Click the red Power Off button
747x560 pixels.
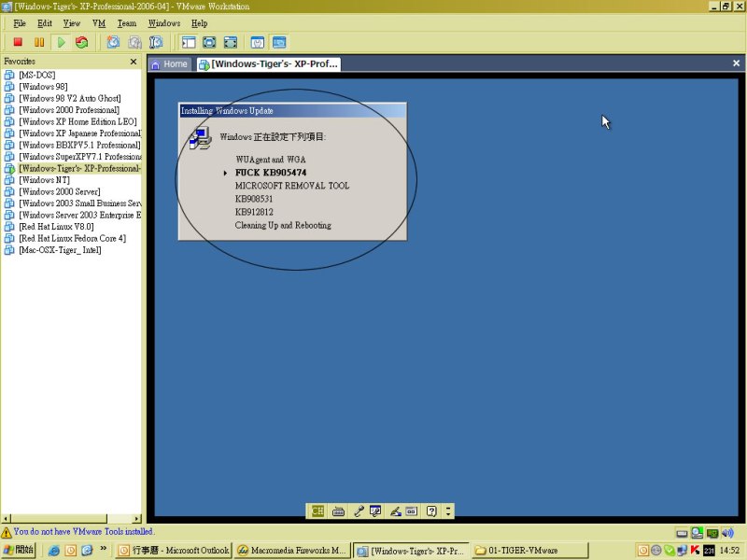18,42
